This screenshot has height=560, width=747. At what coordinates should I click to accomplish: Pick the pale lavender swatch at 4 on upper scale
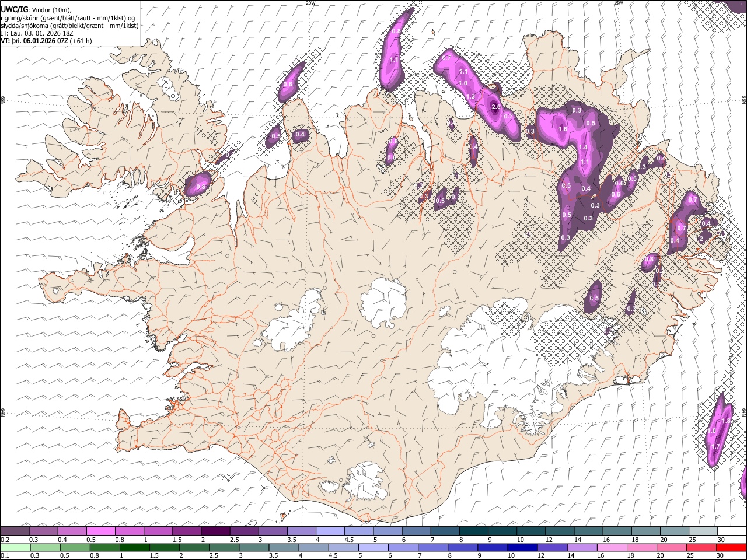330,531
